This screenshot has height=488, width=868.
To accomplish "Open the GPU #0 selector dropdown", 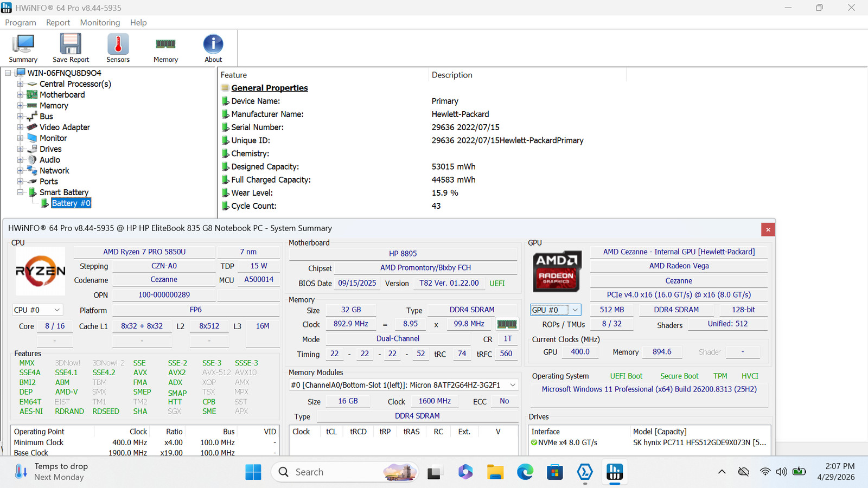I will (556, 310).
